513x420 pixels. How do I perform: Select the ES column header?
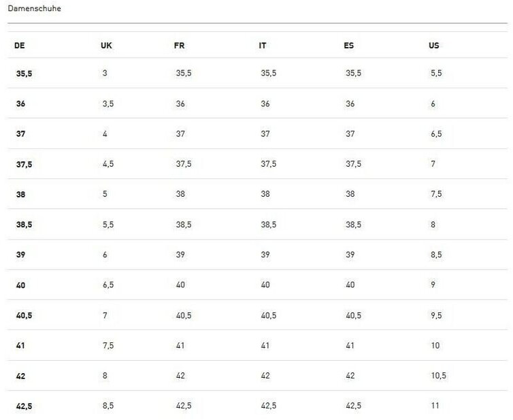[349, 46]
